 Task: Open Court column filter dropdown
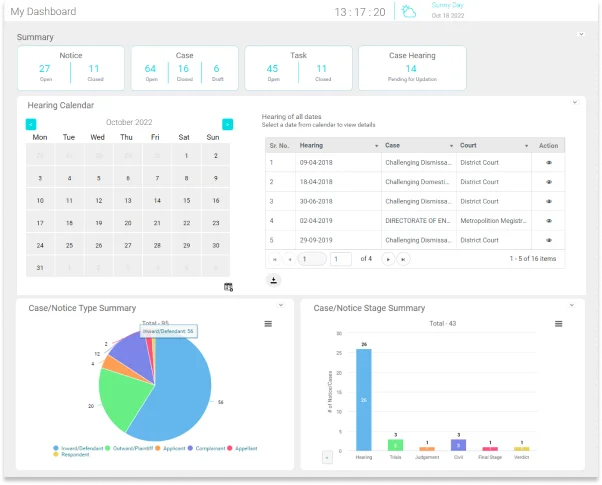pos(527,146)
